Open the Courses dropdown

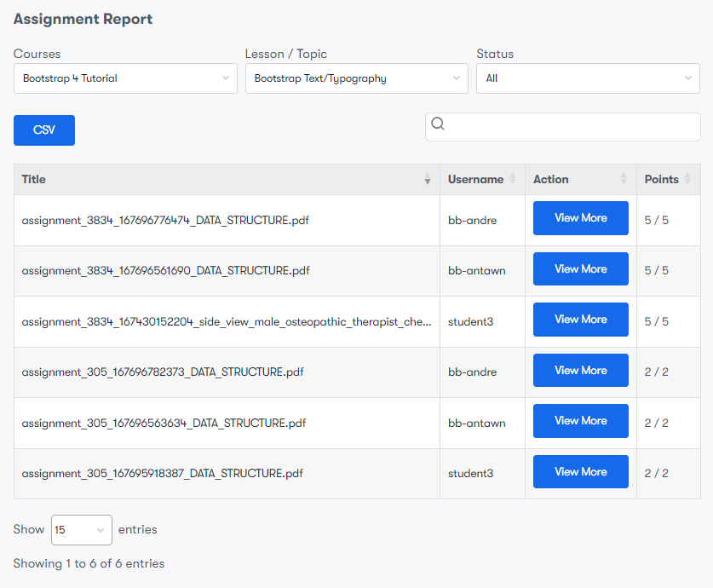(x=125, y=78)
